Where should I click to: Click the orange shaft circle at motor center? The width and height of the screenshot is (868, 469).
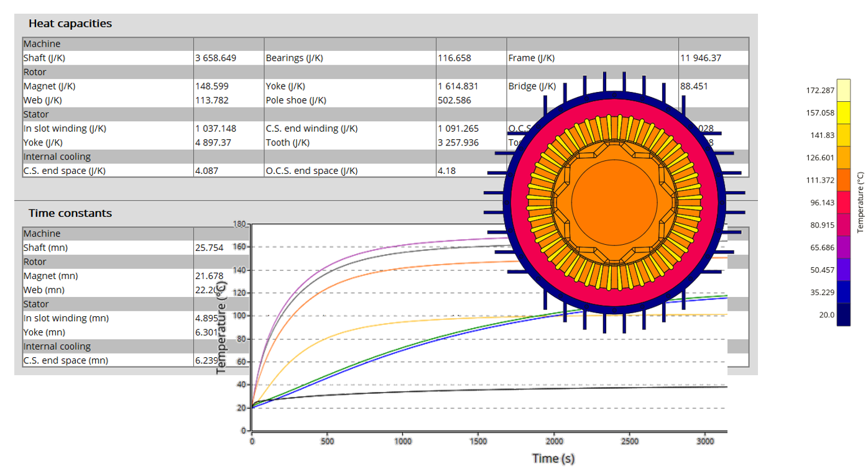point(614,202)
